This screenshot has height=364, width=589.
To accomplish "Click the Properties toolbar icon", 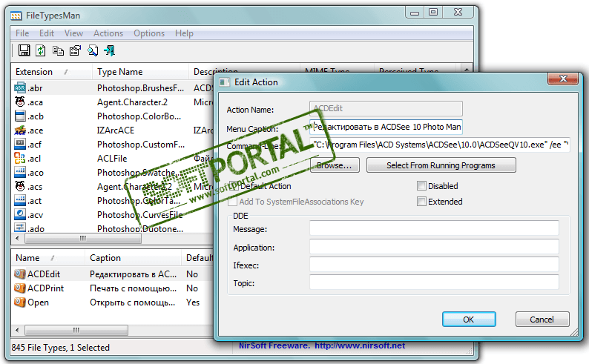I will 75,50.
